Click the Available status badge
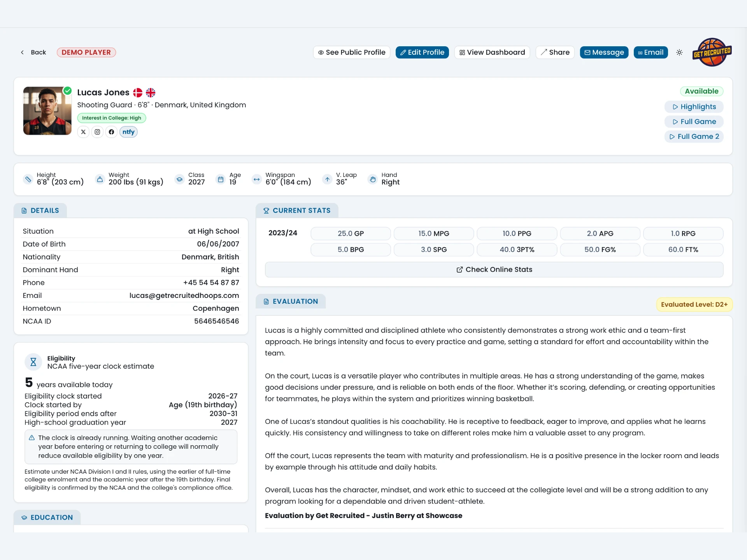The height and width of the screenshot is (560, 747). click(x=702, y=91)
